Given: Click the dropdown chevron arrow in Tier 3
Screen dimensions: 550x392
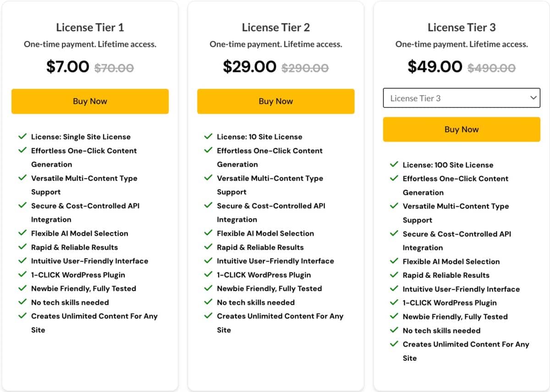Looking at the screenshot, I should (x=533, y=98).
